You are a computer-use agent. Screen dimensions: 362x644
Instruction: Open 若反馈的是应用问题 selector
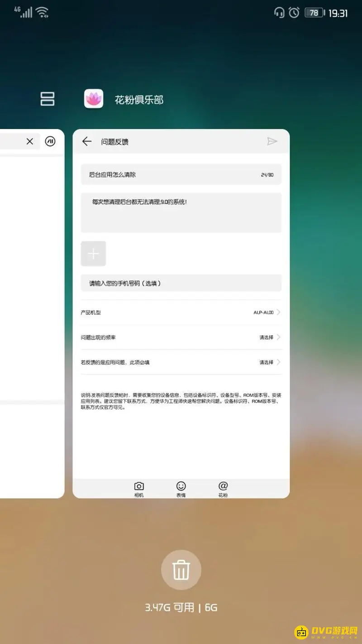point(181,362)
